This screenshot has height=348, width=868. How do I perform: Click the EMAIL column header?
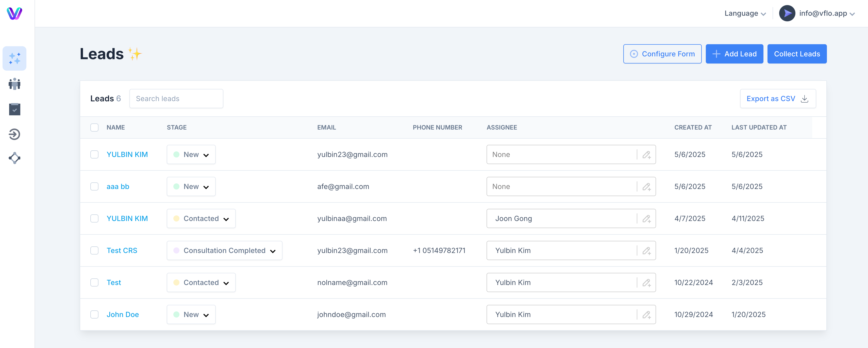click(326, 128)
